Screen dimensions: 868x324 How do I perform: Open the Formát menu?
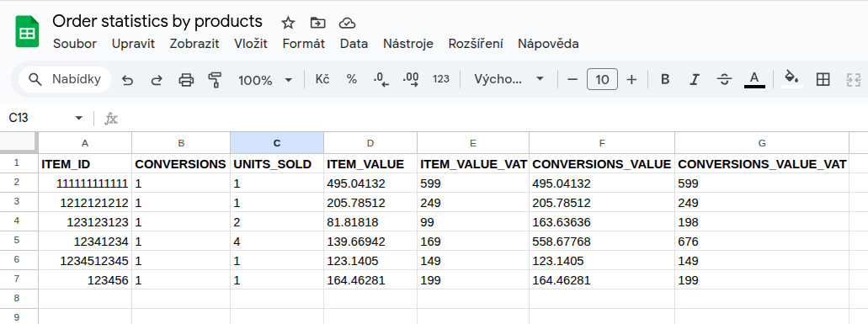303,44
